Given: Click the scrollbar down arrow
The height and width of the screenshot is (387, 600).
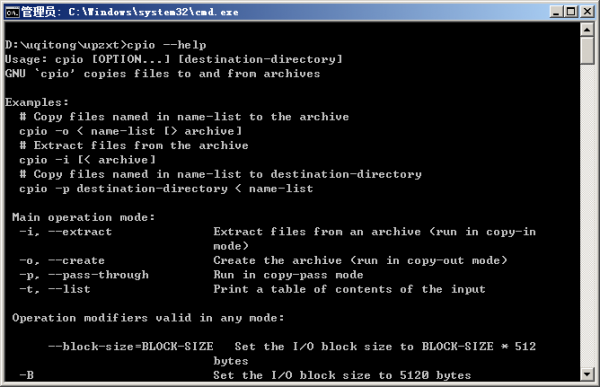Looking at the screenshot, I should (587, 374).
